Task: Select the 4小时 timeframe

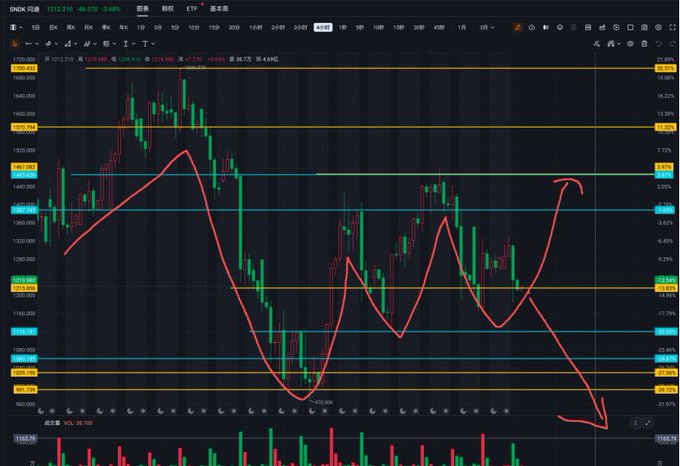Action: pos(323,27)
